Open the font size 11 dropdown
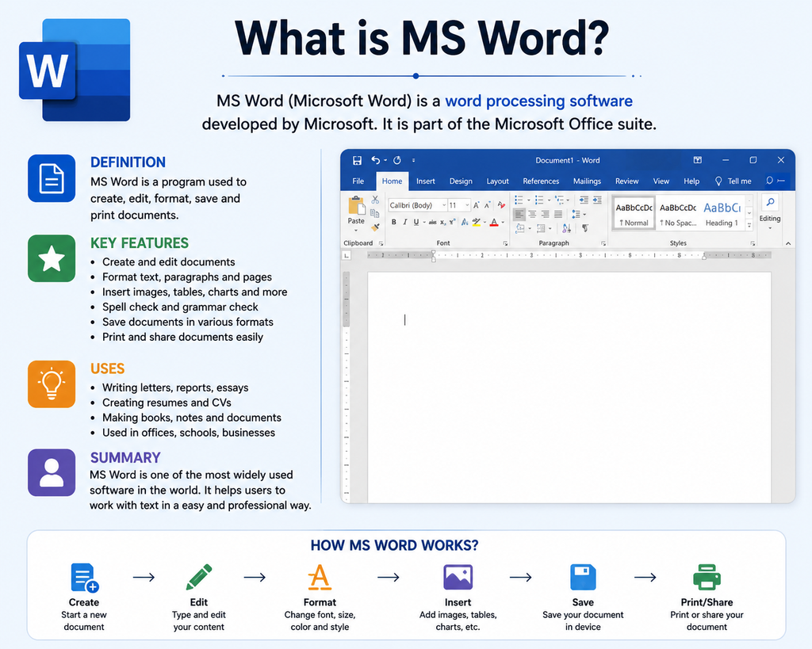The height and width of the screenshot is (649, 812). [467, 205]
